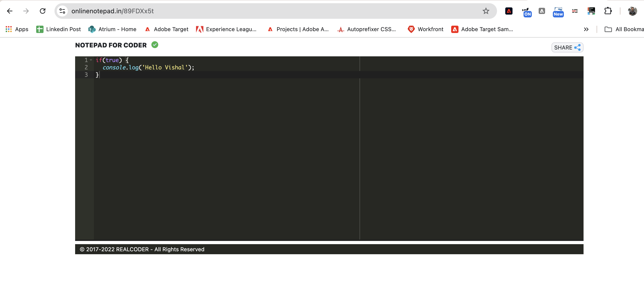Open the html.to.design extension icon
644x284 pixels.
coord(591,11)
